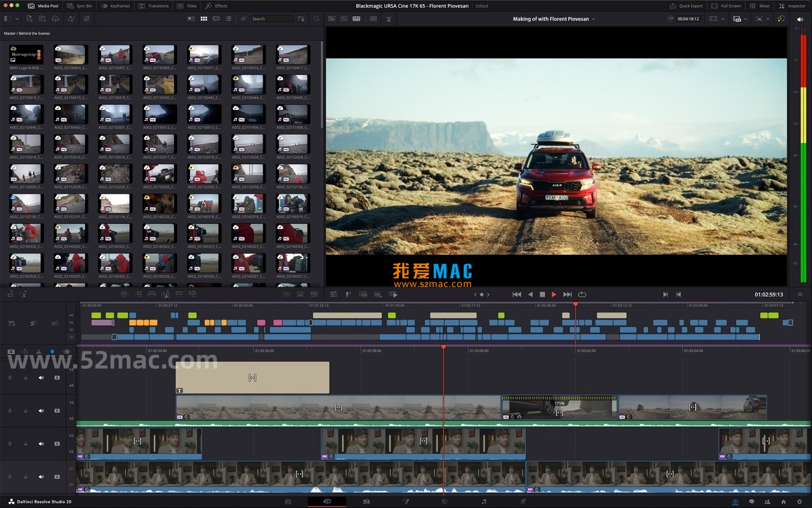Open the Fusion page

406,501
